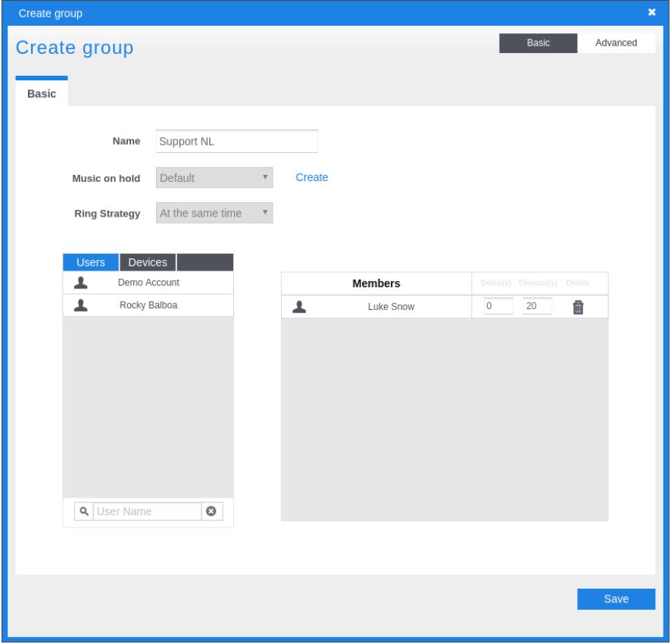671x644 pixels.
Task: Open the Basic section tab
Action: click(x=42, y=94)
